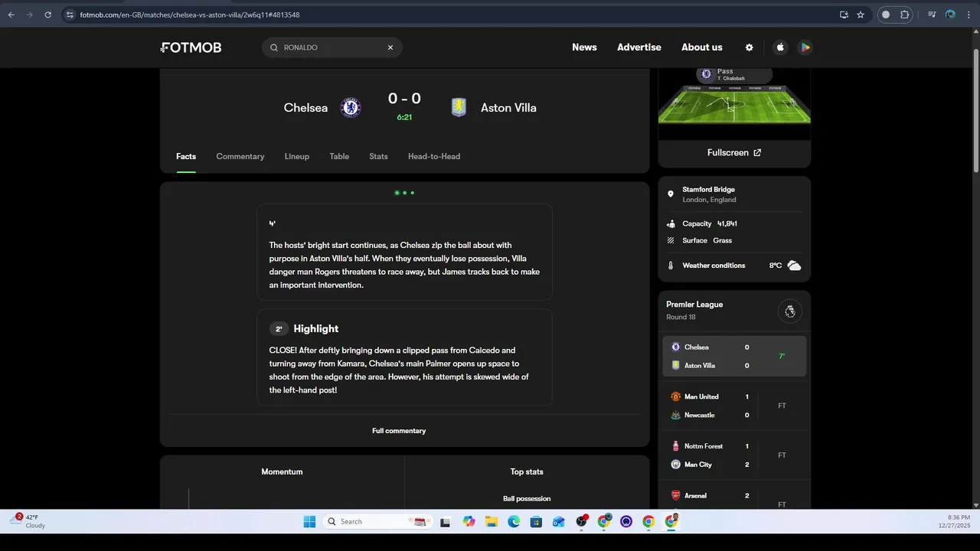The height and width of the screenshot is (551, 980).
Task: Click the live pitch tracker thumbnail
Action: coord(734,103)
